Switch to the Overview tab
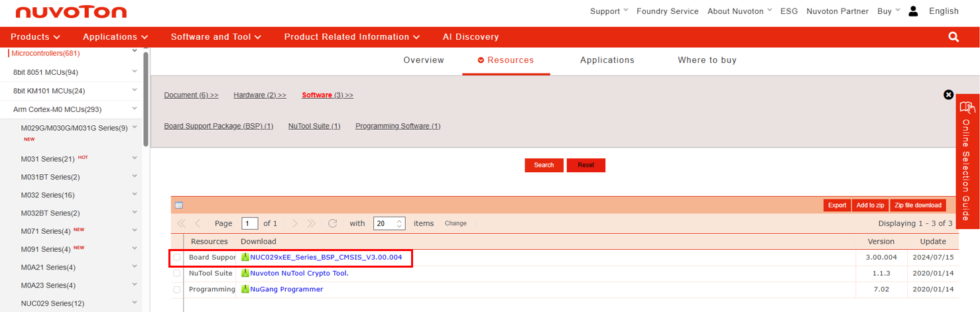The height and width of the screenshot is (312, 980). tap(424, 60)
